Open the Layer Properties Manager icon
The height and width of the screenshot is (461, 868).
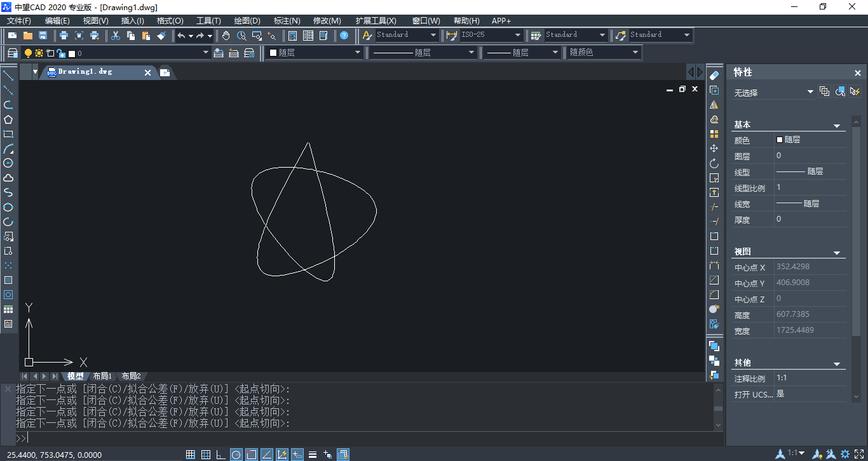(x=12, y=53)
